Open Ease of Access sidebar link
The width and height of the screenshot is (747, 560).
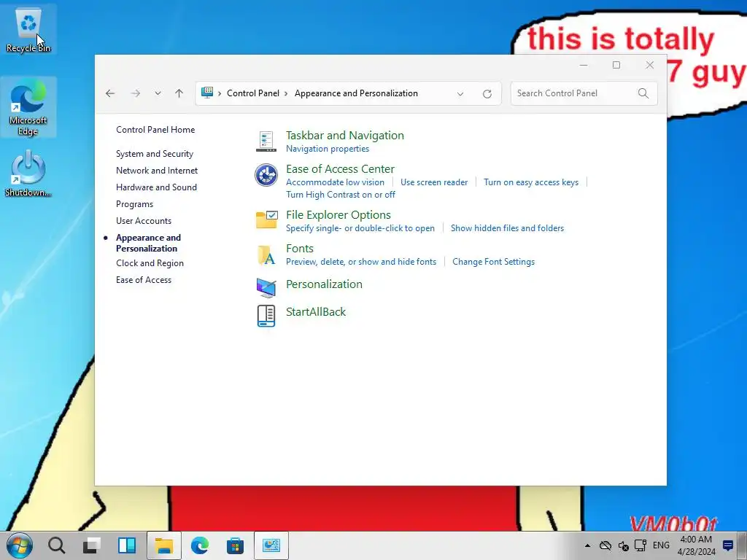(144, 280)
